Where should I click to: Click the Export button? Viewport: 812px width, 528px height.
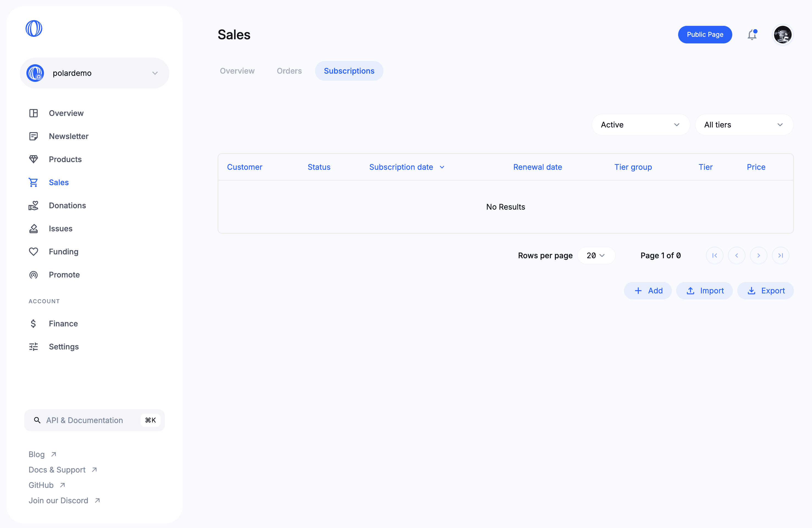(x=765, y=291)
